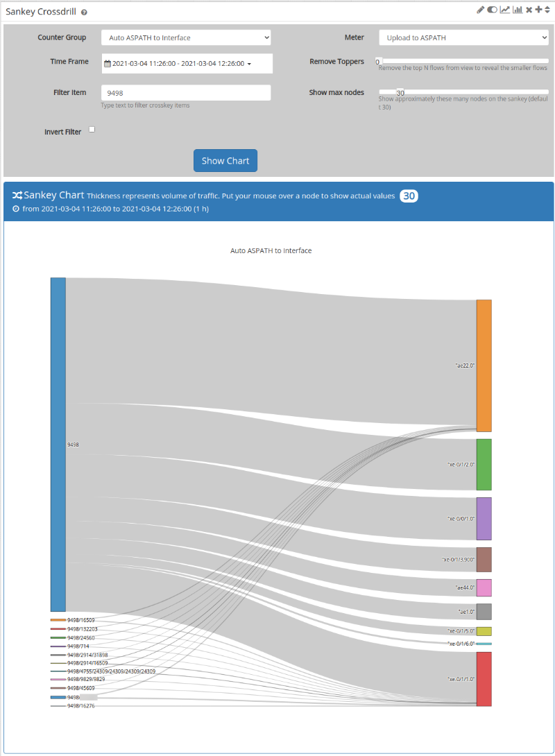Click the Show max nodes slider handle
The image size is (555, 756).
coord(400,92)
